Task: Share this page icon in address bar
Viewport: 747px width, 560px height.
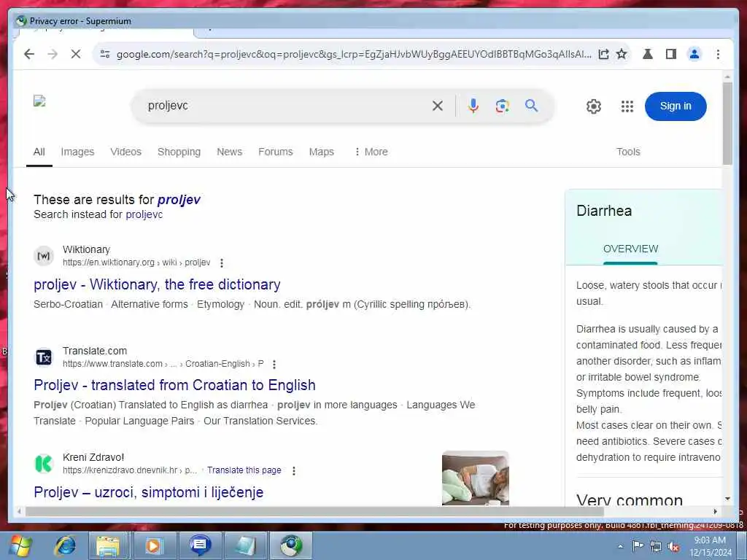Action: (603, 54)
